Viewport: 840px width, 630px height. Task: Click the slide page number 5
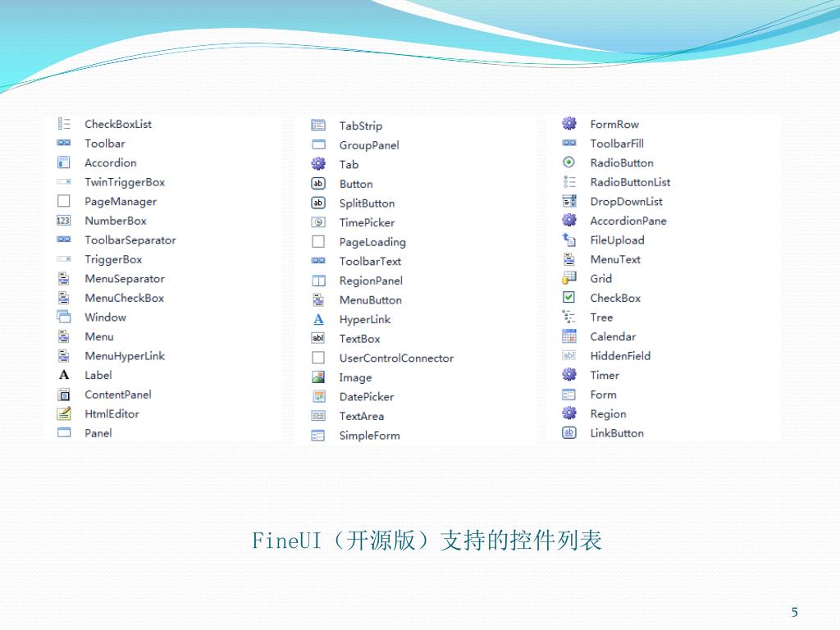click(x=794, y=612)
